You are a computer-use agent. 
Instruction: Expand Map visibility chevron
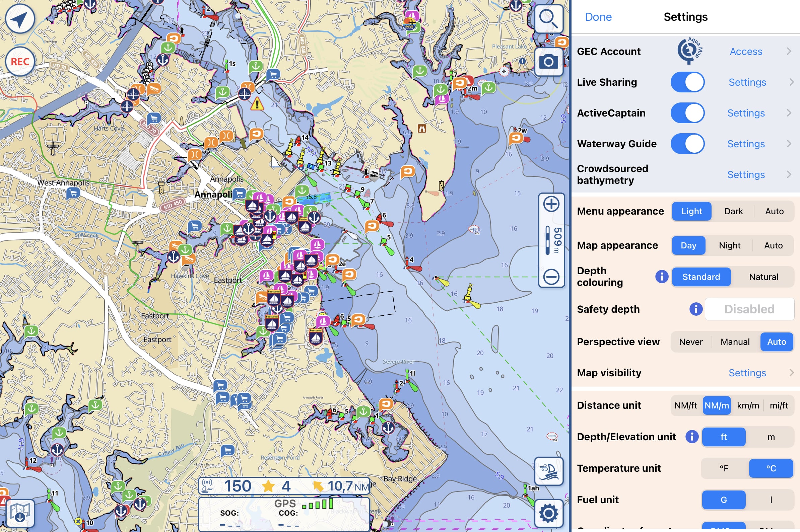tap(791, 373)
